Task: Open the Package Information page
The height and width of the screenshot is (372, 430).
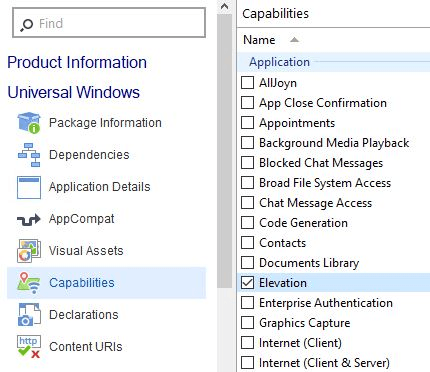Action: (x=105, y=123)
